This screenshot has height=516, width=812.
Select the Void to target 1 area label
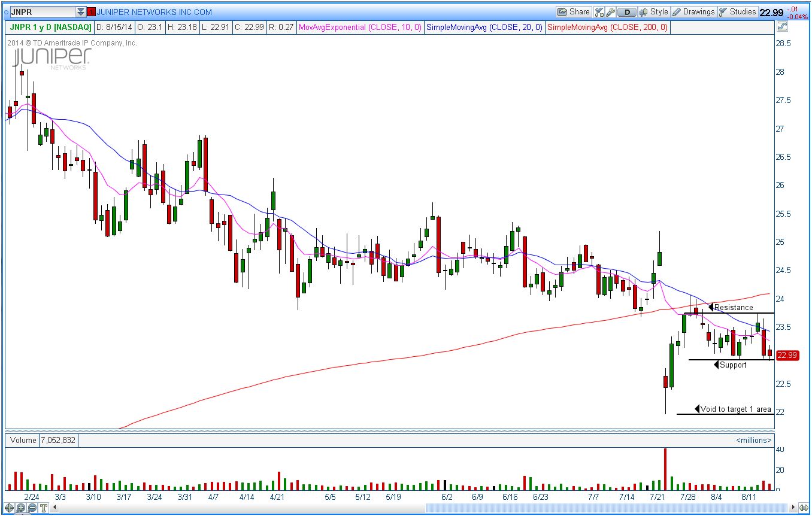735,409
